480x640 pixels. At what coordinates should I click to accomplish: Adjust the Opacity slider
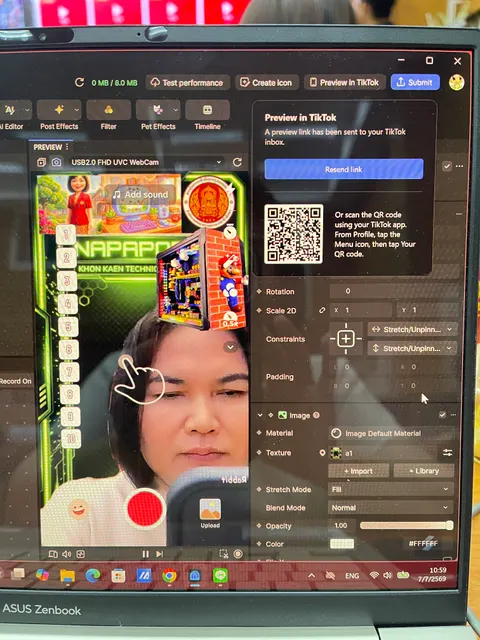pyautogui.click(x=406, y=525)
